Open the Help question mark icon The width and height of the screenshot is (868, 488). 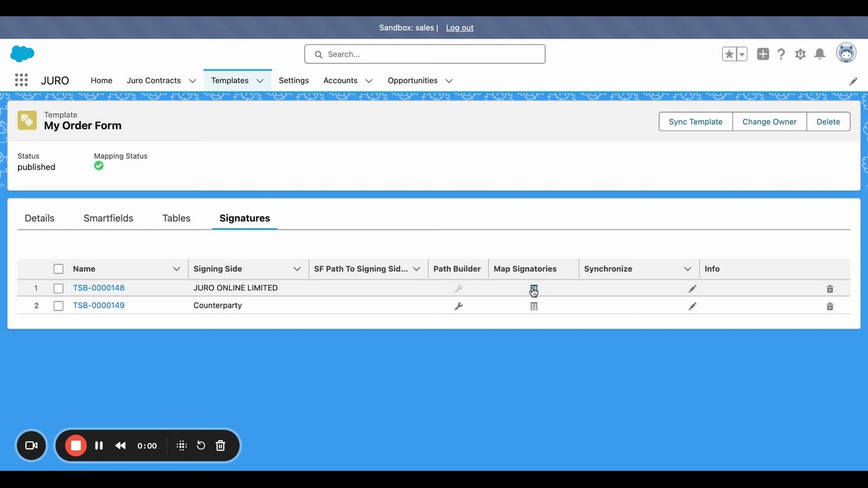(781, 54)
